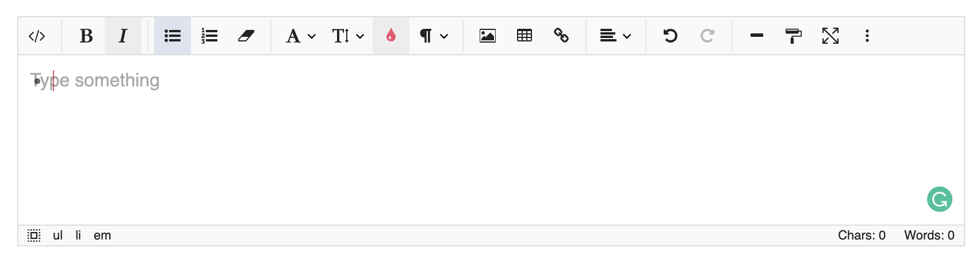This screenshot has width=980, height=266.
Task: Expand the font size dropdown
Action: (x=349, y=36)
